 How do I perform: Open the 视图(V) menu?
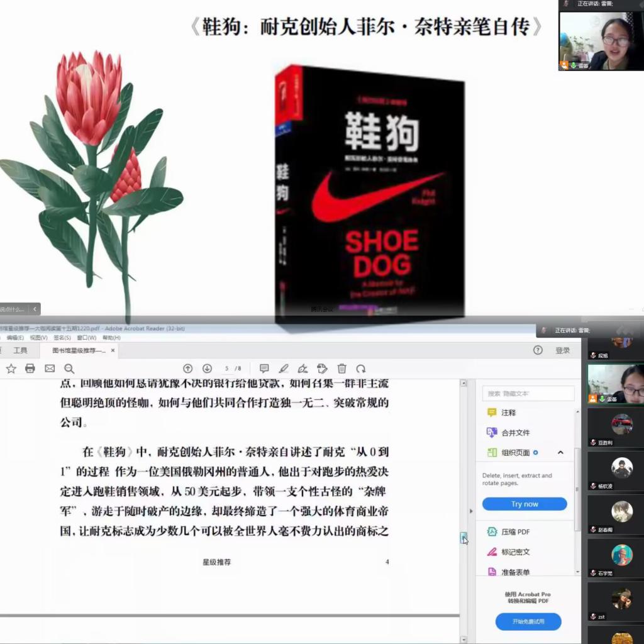(38, 338)
